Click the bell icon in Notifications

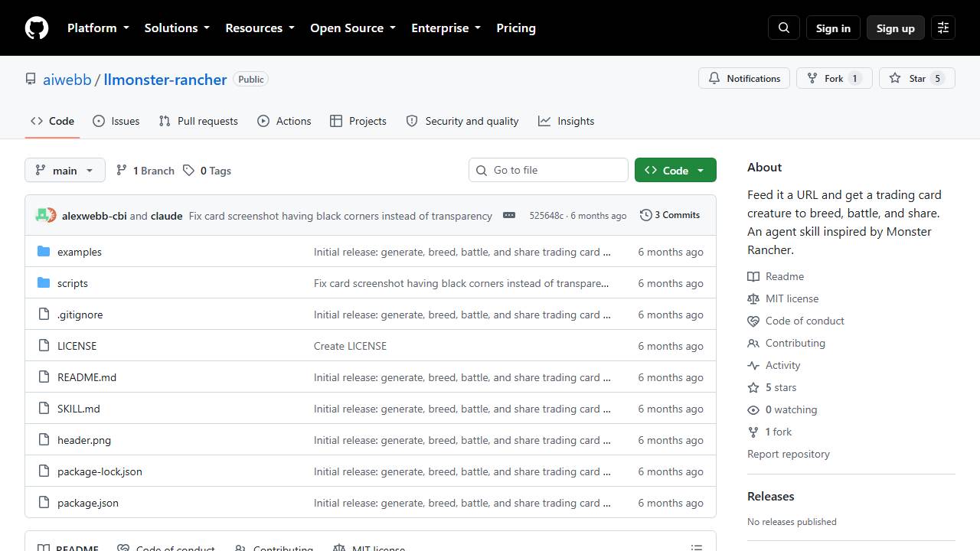714,78
